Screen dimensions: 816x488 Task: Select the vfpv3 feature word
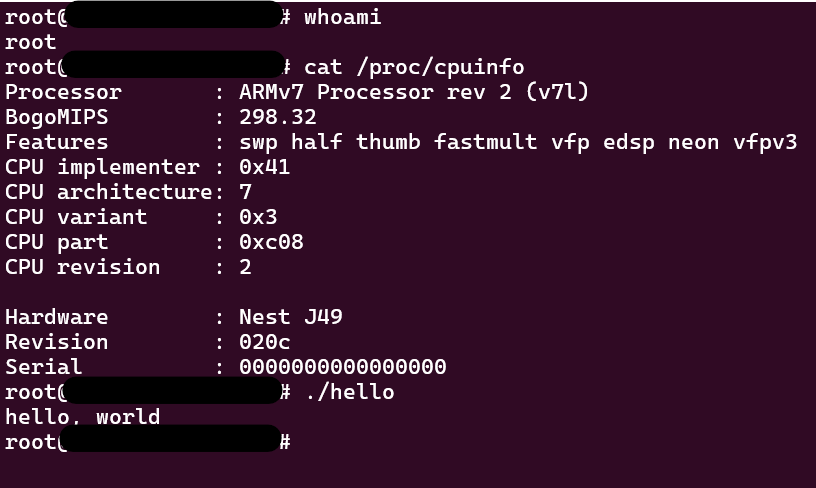tap(765, 142)
